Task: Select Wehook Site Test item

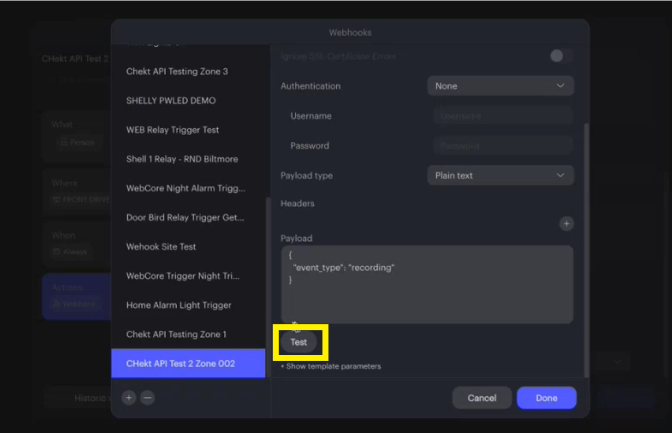Action: pyautogui.click(x=161, y=246)
